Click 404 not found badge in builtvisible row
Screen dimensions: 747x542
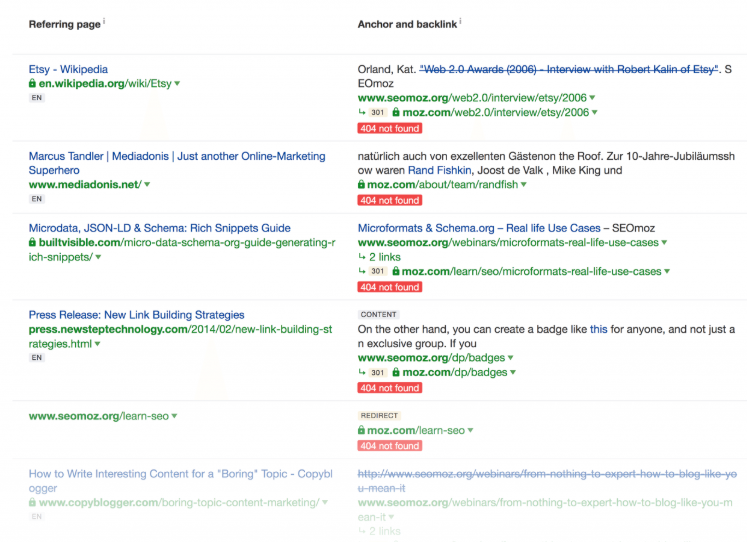click(390, 287)
